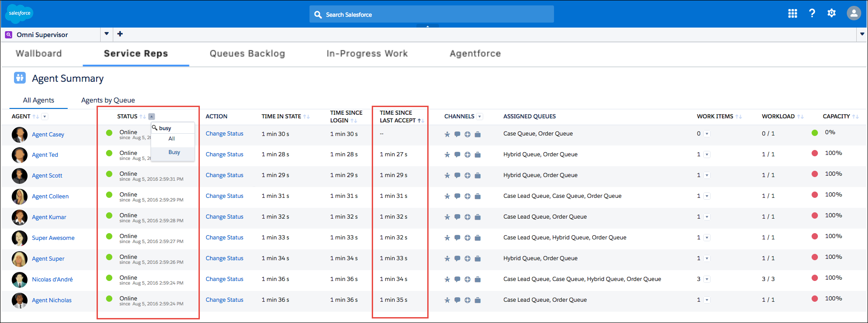Collapse the Status filter dropdown
868x323 pixels.
pos(152,117)
